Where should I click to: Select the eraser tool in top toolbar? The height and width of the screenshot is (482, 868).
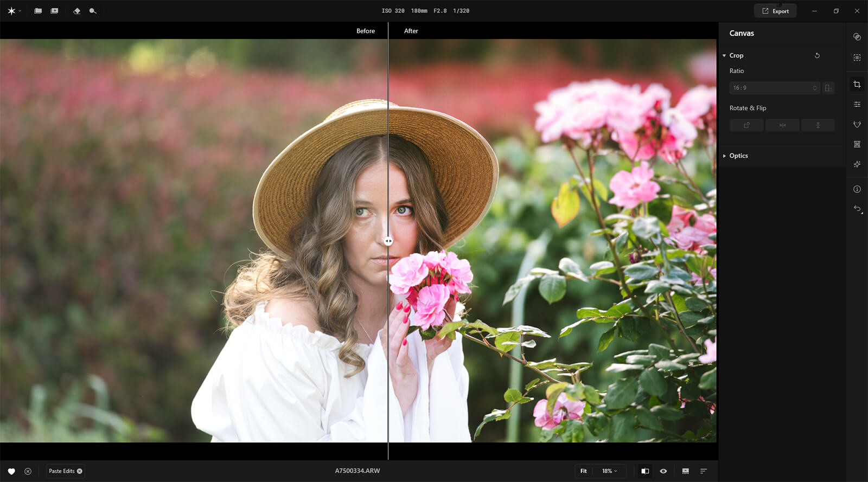[x=76, y=11]
